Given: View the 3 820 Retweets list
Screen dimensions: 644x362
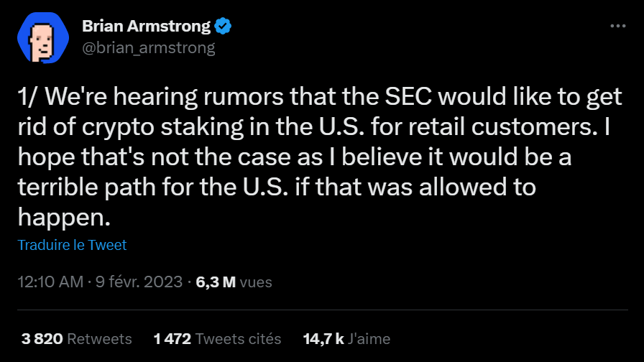Looking at the screenshot, I should [76, 338].
